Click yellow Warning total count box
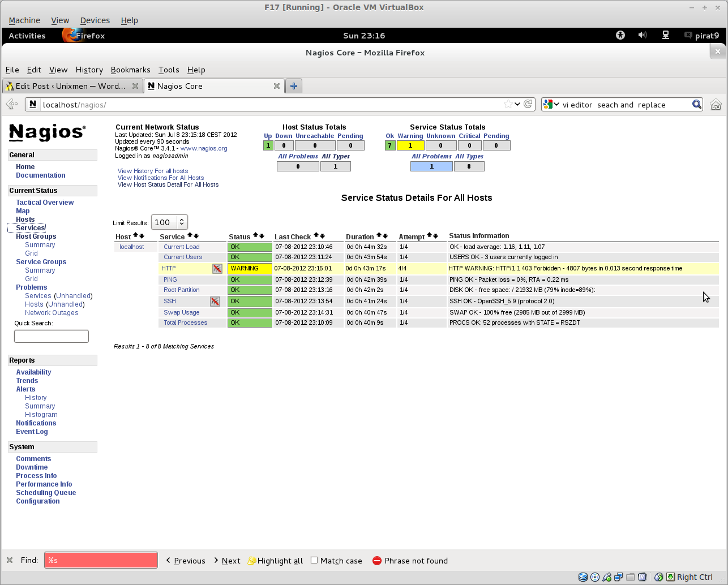The height and width of the screenshot is (585, 728). coord(410,145)
